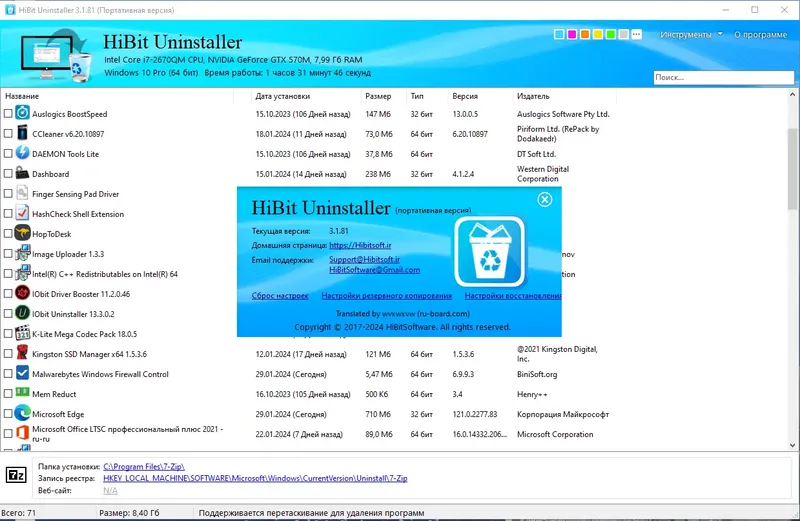Click the HashCheck Shell Extension checkmark icon

pos(22,213)
